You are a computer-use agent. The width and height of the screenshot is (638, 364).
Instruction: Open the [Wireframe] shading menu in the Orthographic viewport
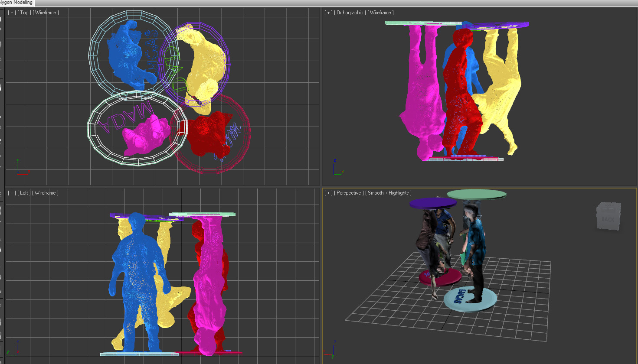pyautogui.click(x=380, y=13)
